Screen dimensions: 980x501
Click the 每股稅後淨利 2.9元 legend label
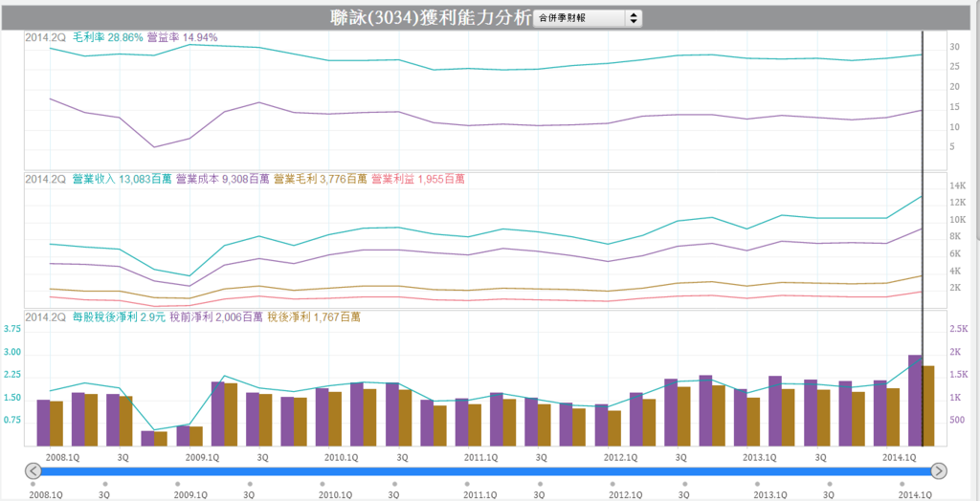click(x=119, y=317)
